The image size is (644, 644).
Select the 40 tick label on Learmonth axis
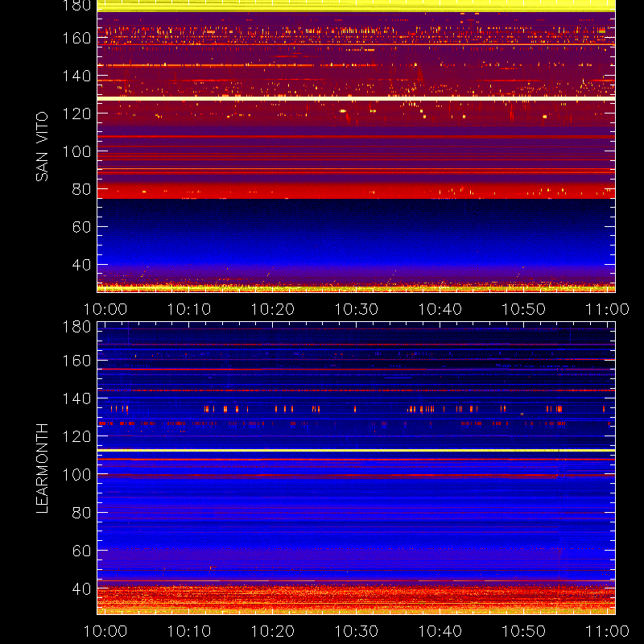pos(81,589)
